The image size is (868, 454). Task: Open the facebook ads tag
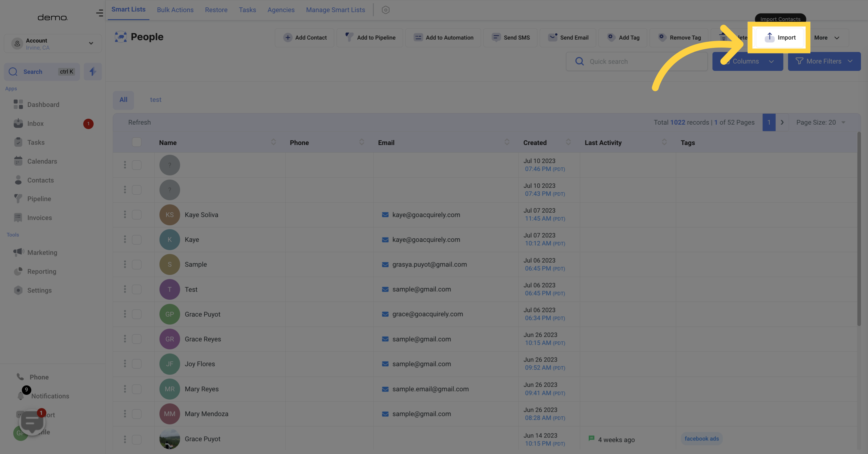701,439
